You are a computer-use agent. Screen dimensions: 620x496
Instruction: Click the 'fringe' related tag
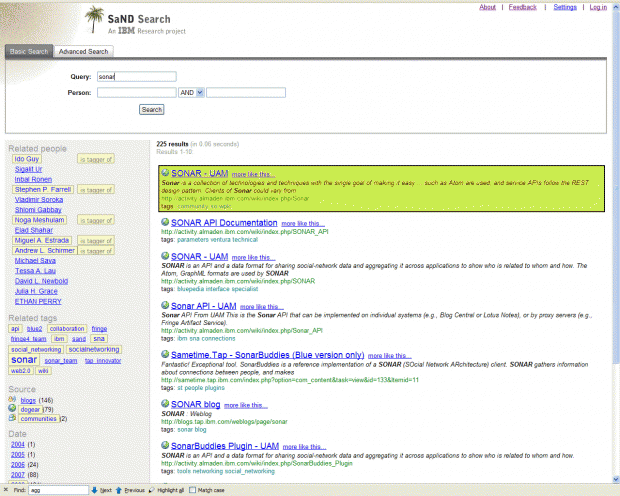pos(99,329)
